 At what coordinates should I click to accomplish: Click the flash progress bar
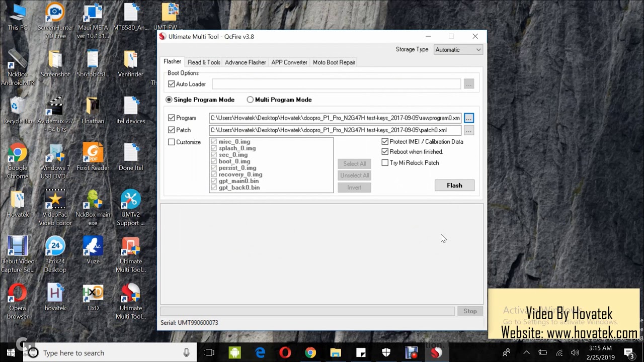307,311
